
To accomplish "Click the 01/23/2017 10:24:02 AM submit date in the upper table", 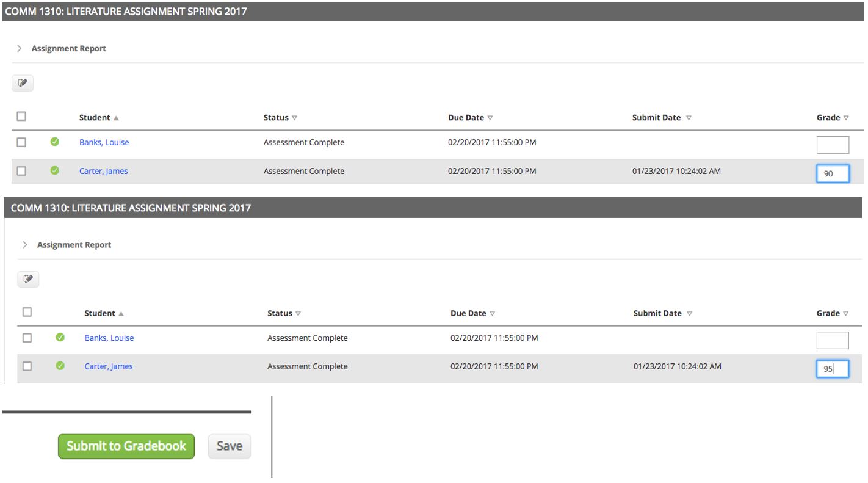I will [x=676, y=171].
